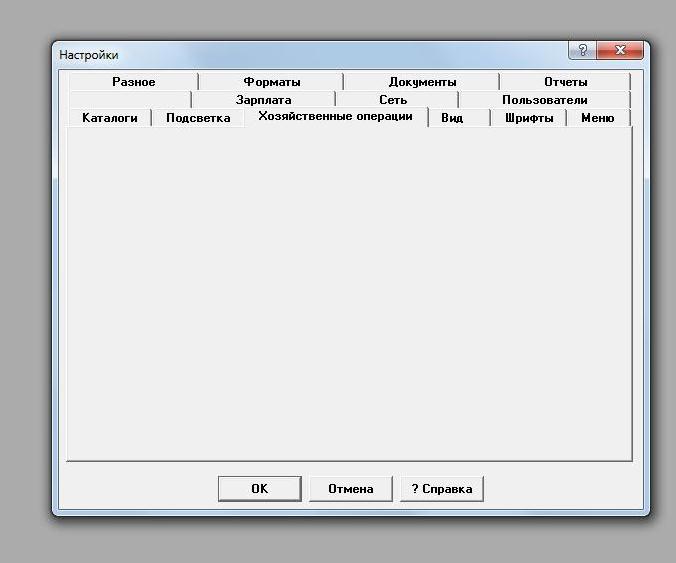Open the Пользователи tab
This screenshot has height=563, width=676.
click(x=545, y=100)
